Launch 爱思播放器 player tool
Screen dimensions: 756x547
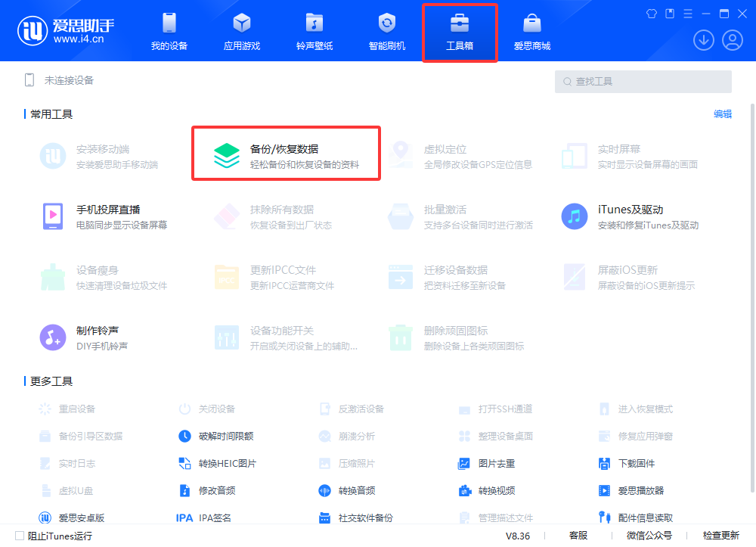604,490
